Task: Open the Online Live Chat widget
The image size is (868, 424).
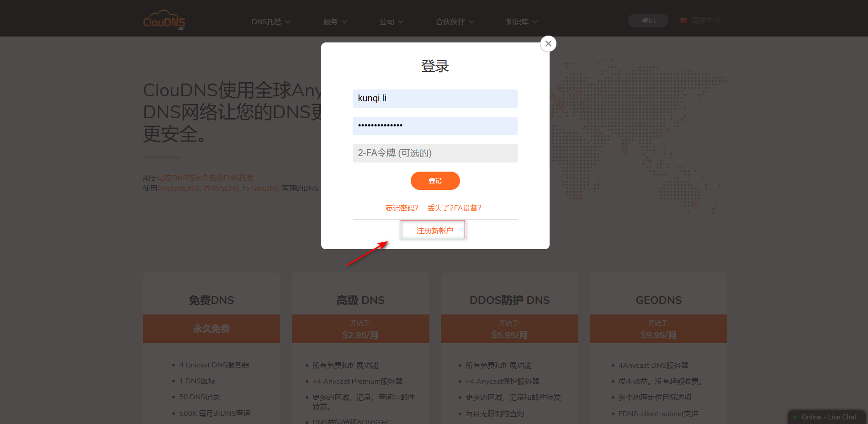Action: [828, 417]
